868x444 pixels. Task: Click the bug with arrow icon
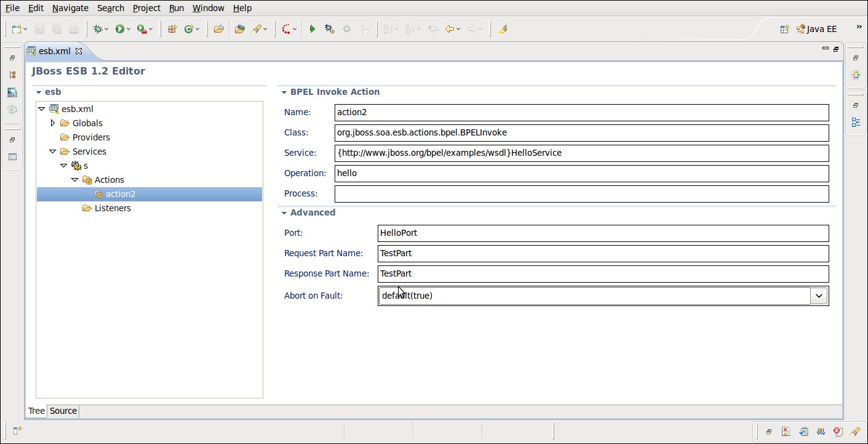(329, 29)
